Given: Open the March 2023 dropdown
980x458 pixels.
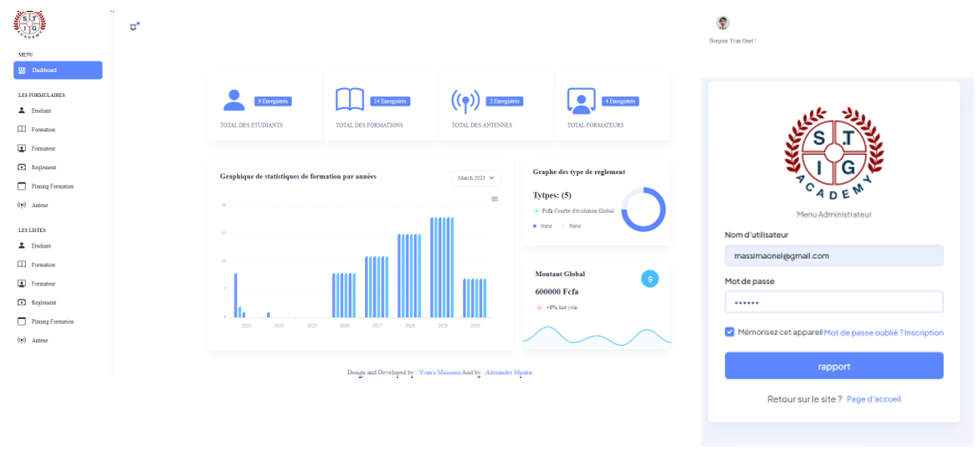Looking at the screenshot, I should [x=476, y=178].
